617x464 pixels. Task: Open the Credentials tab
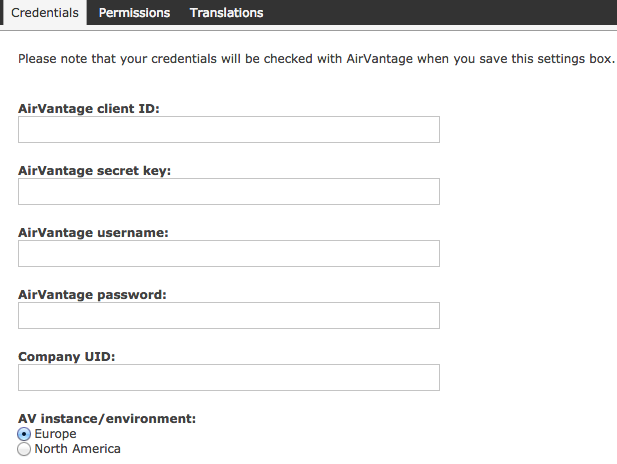click(x=44, y=13)
